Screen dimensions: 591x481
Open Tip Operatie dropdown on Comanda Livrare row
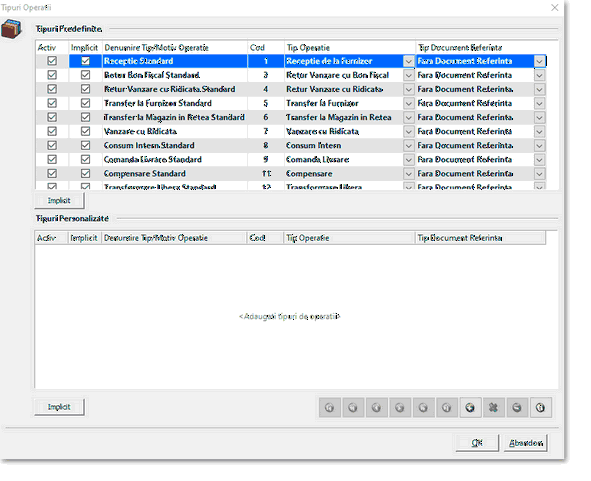[x=409, y=160]
